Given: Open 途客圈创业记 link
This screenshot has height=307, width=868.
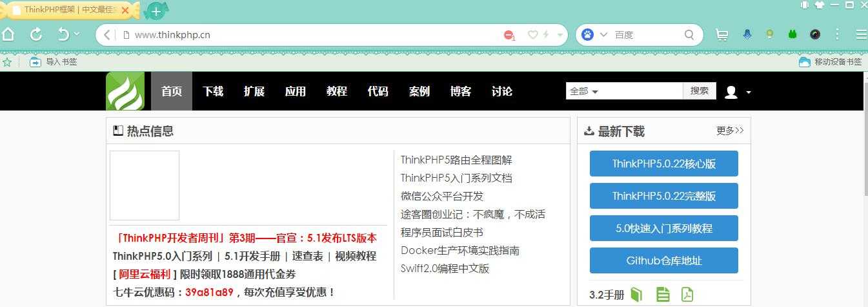Looking at the screenshot, I should 473,214.
